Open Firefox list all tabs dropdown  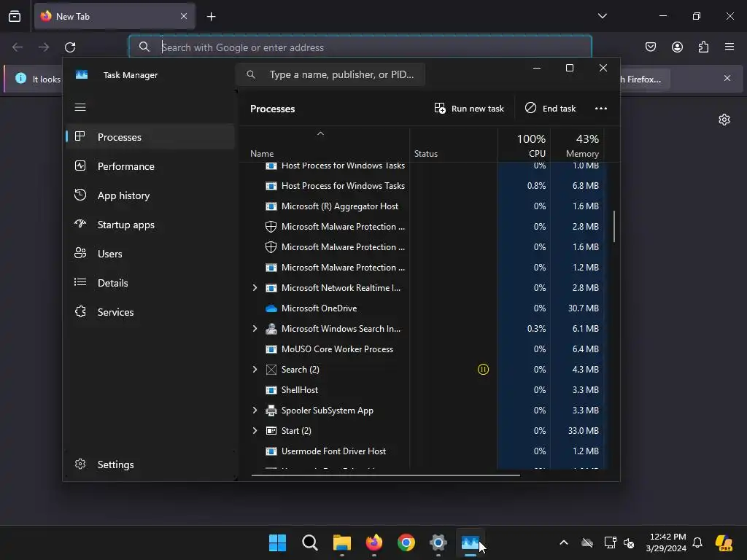tap(602, 16)
